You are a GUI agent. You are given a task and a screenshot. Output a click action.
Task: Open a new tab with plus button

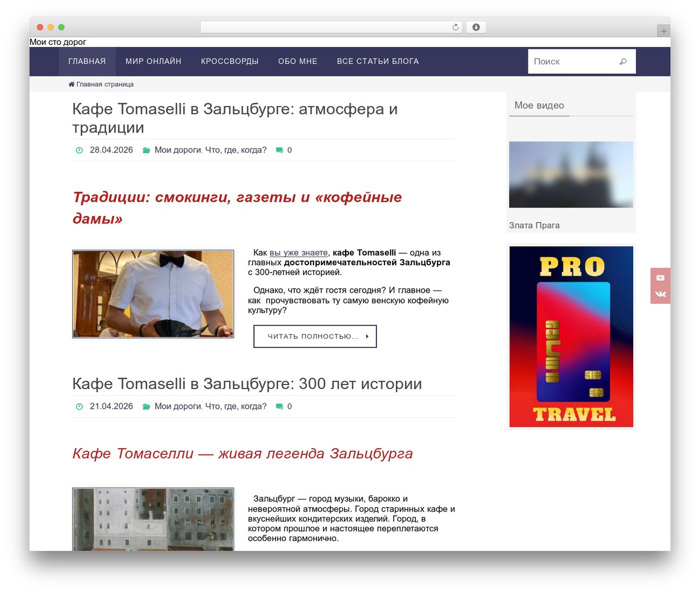pyautogui.click(x=663, y=31)
